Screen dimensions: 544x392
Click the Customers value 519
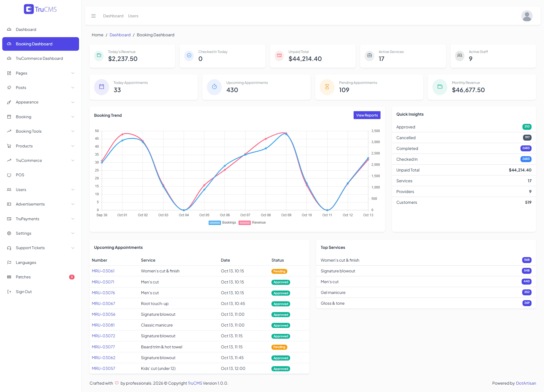tap(528, 202)
